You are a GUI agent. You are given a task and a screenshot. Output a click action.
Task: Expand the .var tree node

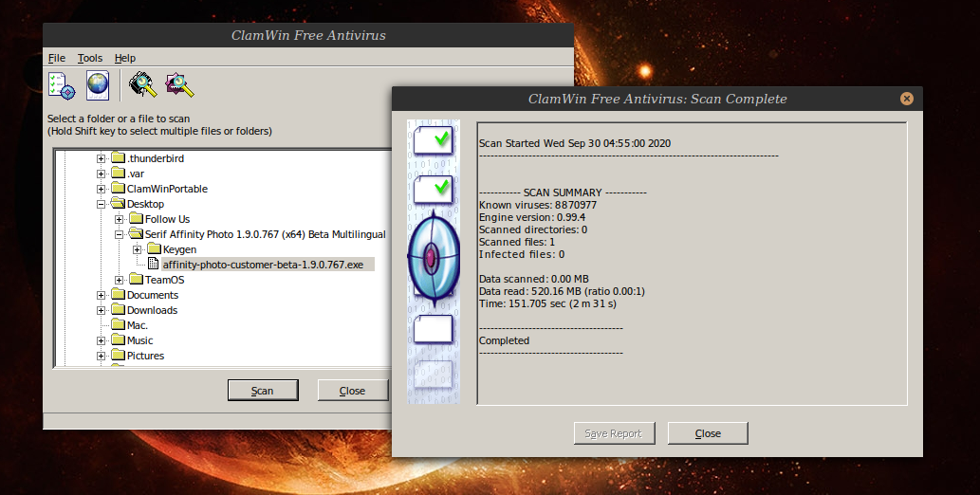click(x=101, y=174)
